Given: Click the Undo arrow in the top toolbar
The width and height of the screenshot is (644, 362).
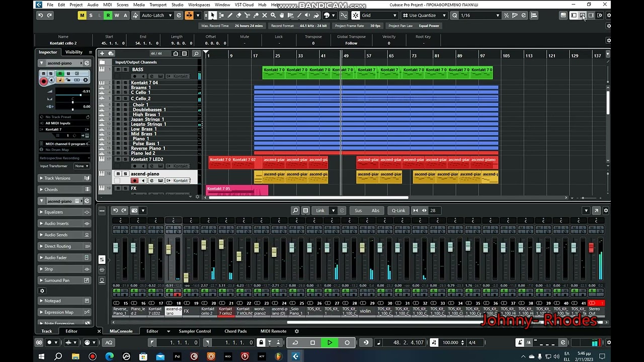Looking at the screenshot, I should (x=40, y=16).
